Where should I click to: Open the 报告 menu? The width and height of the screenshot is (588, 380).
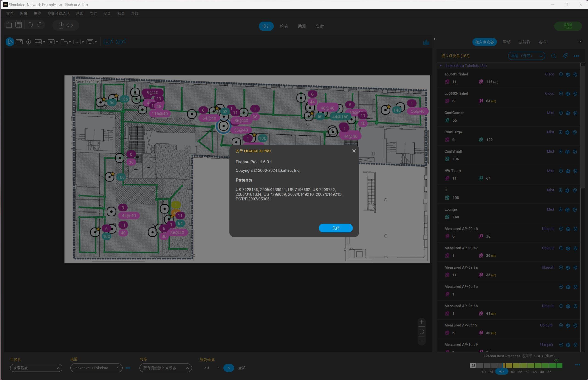[x=121, y=13]
